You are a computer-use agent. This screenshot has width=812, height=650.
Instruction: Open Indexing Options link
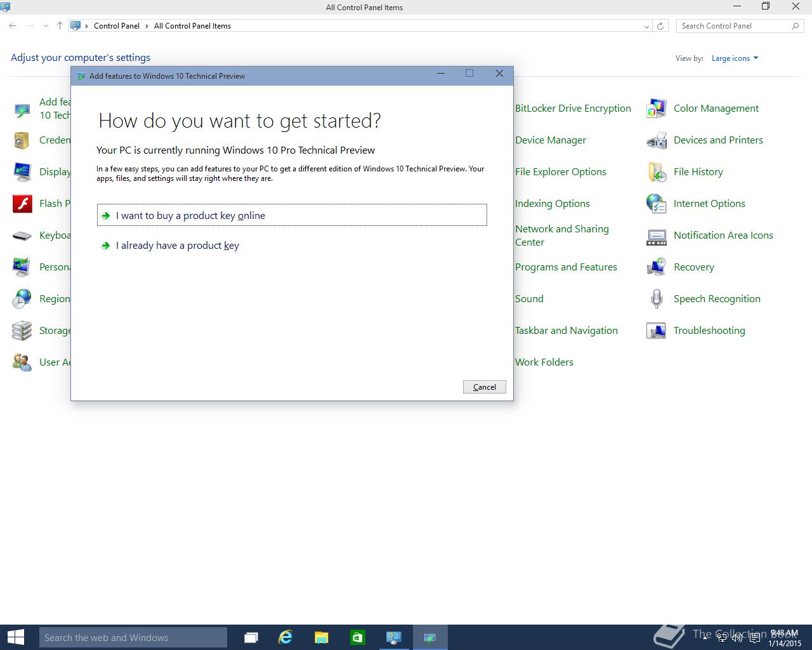pos(553,204)
